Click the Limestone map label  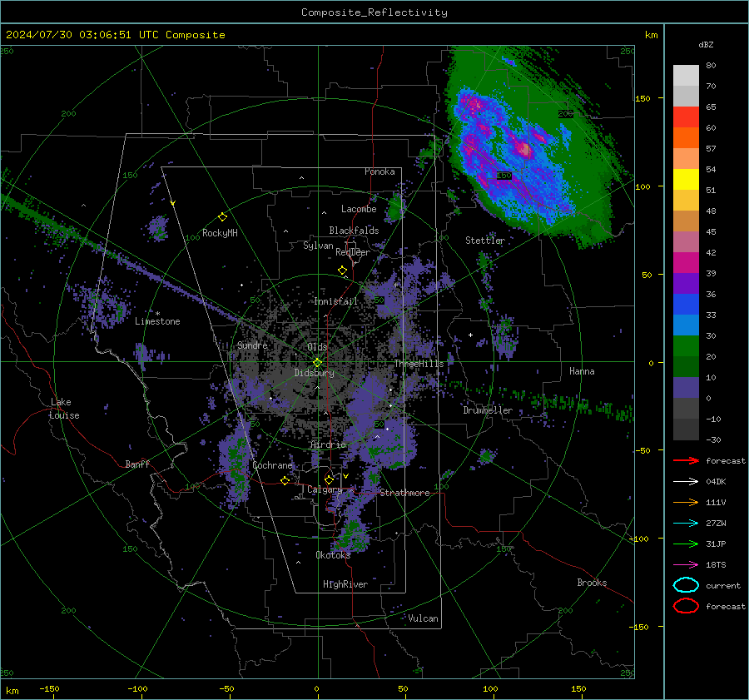pos(157,321)
